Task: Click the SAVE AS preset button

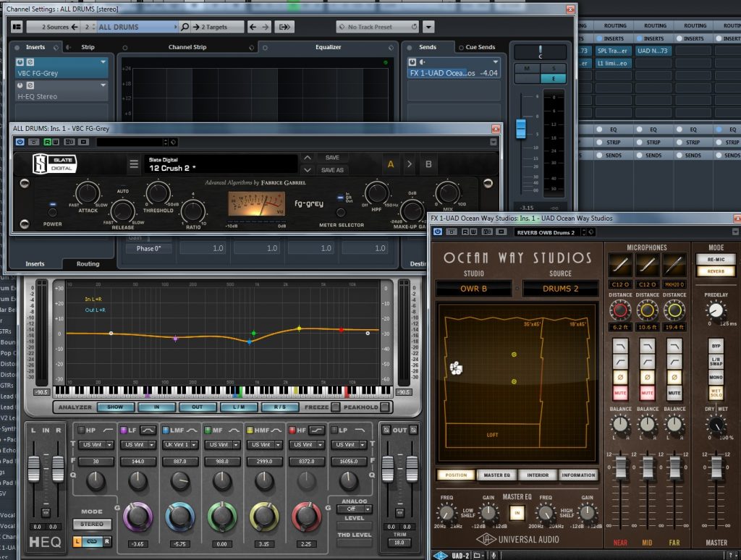Action: 332,170
